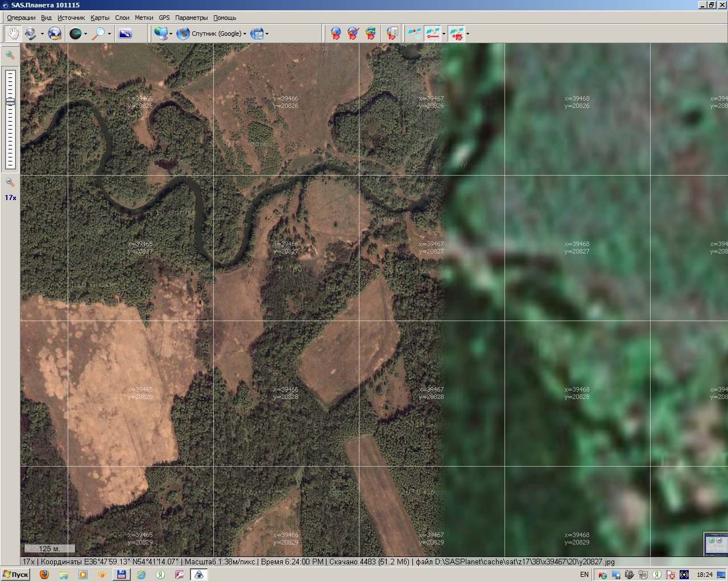The height and width of the screenshot is (582, 728).
Task: Click the minimap thumbnail in corner
Action: 715,544
